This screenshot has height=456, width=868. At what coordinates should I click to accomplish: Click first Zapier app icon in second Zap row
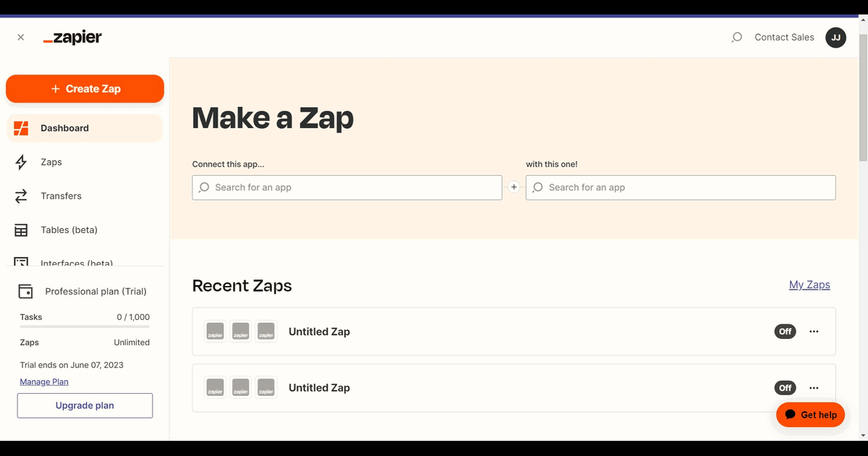coord(216,388)
